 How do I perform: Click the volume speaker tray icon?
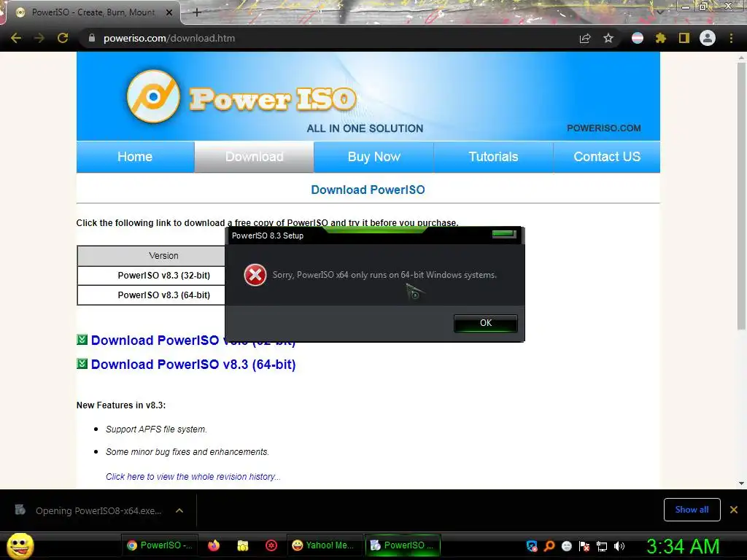(619, 546)
